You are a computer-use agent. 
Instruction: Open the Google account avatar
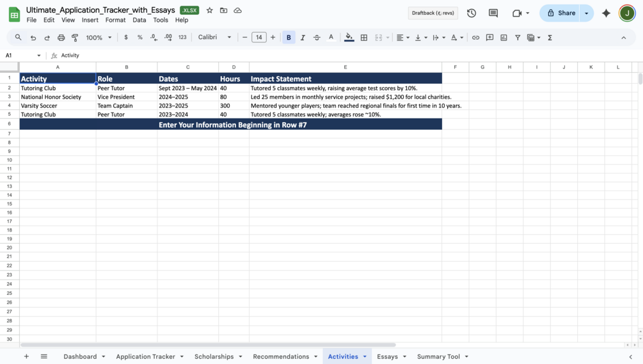click(627, 13)
